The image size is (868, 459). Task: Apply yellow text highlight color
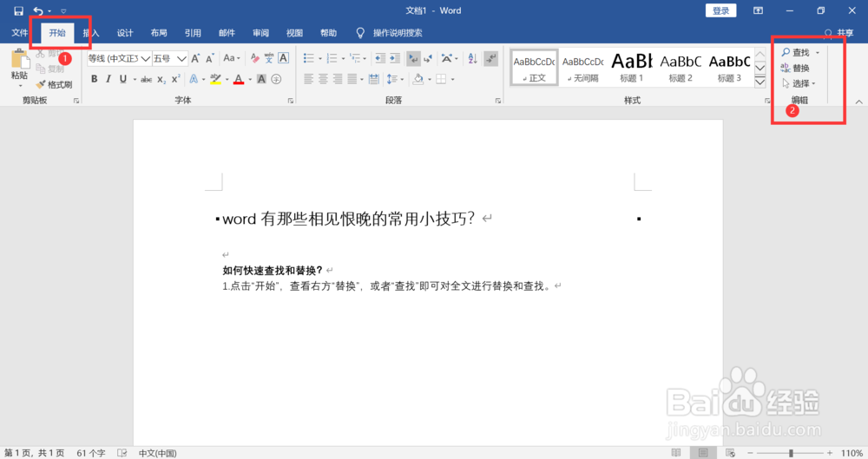(x=216, y=79)
